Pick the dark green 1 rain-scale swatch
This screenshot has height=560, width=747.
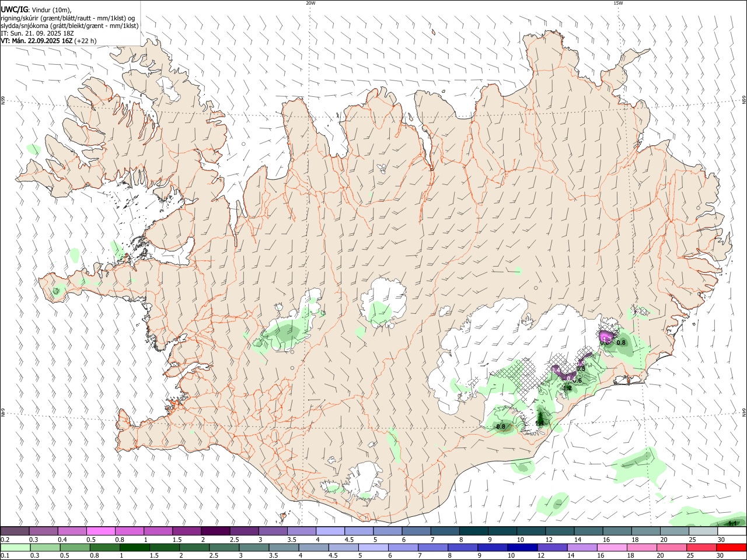pyautogui.click(x=134, y=547)
